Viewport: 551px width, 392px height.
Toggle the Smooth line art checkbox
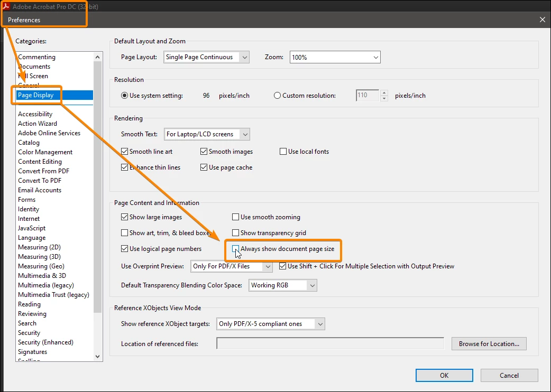click(124, 152)
